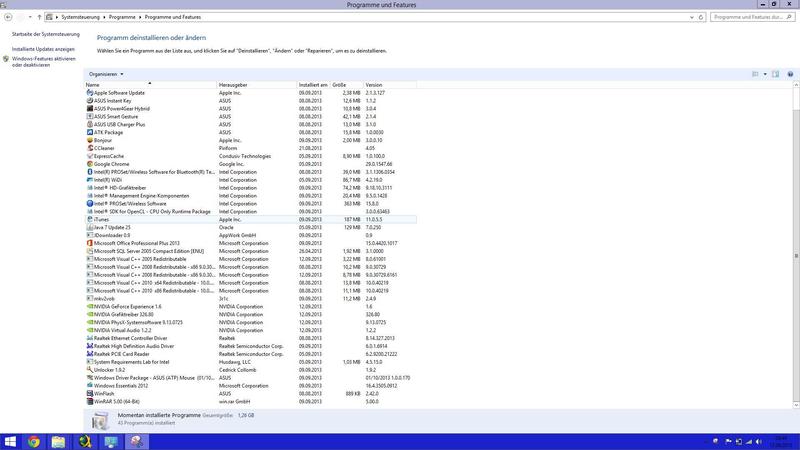Click the ASUS Instant Key icon

90,101
